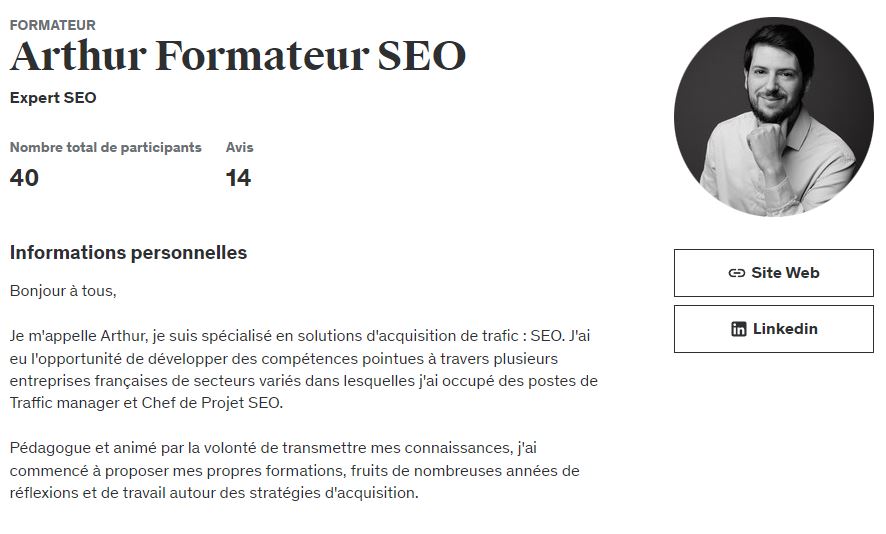This screenshot has width=886, height=534.
Task: Click the participant count 40
Action: pyautogui.click(x=24, y=178)
